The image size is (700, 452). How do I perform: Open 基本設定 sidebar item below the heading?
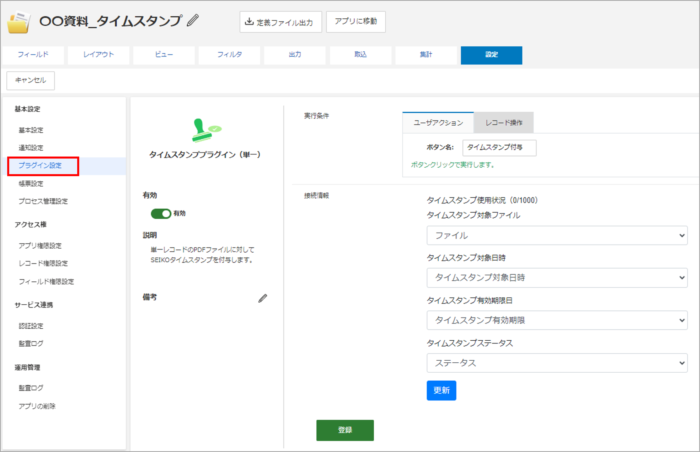(x=31, y=130)
